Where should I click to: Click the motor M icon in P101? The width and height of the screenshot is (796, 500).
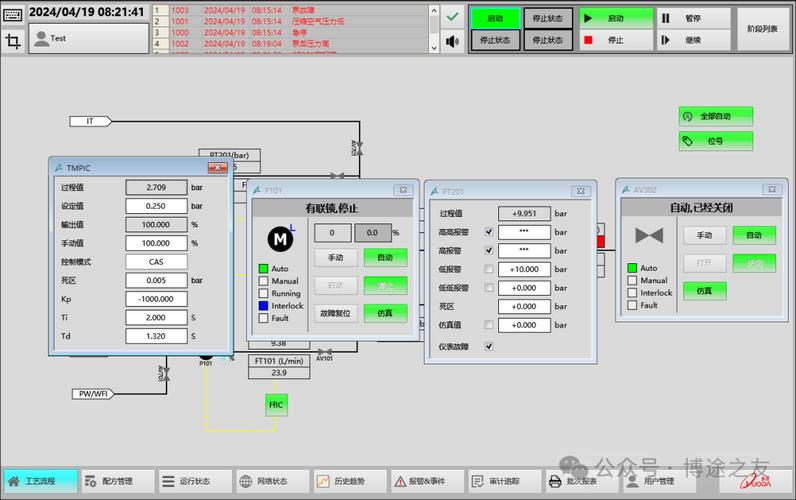point(280,239)
